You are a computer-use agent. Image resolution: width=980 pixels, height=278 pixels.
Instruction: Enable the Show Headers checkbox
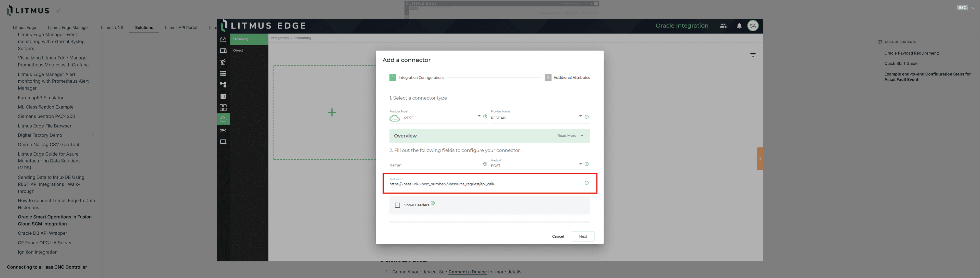tap(397, 205)
